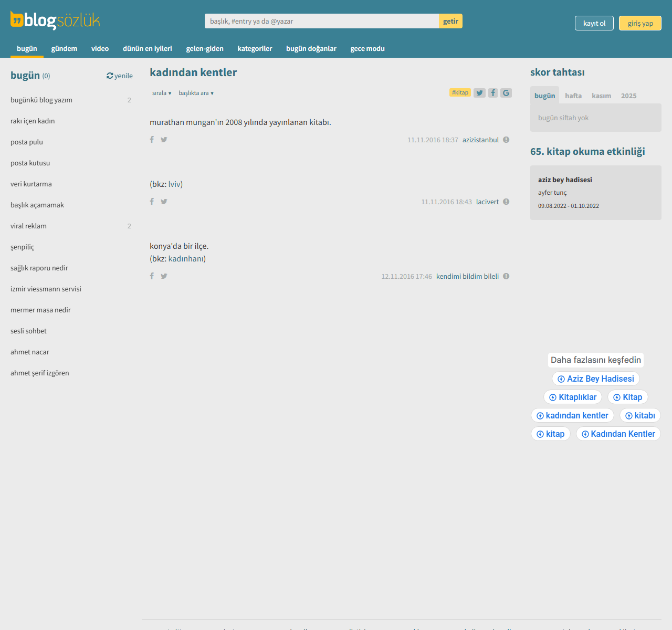This screenshot has height=630, width=672.
Task: Focus the başlık search input field
Action: 321,21
